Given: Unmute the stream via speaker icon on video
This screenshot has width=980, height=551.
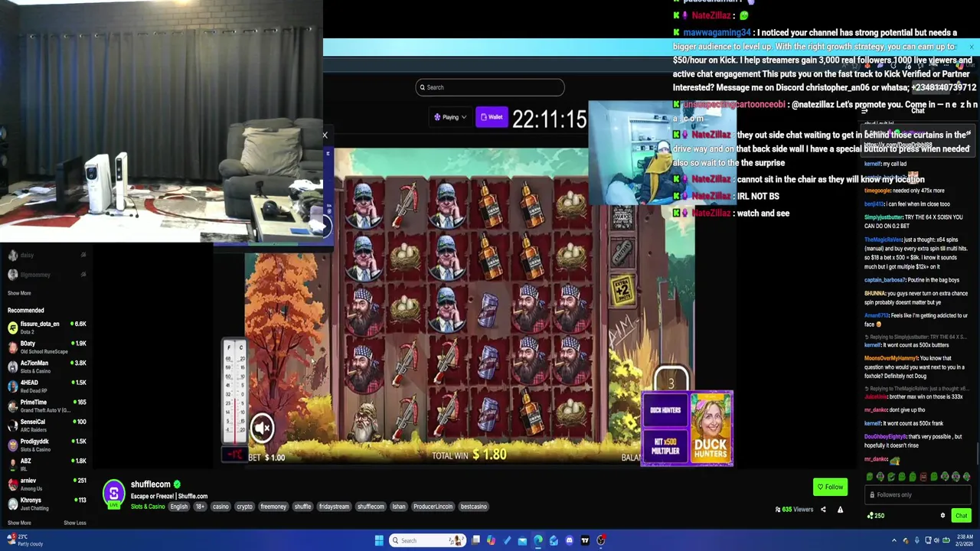Looking at the screenshot, I should [262, 428].
